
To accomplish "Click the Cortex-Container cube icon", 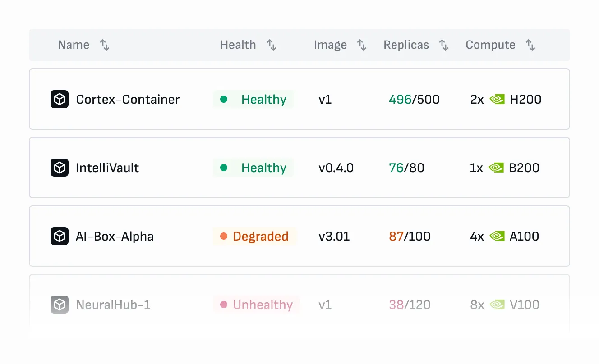I will point(59,99).
